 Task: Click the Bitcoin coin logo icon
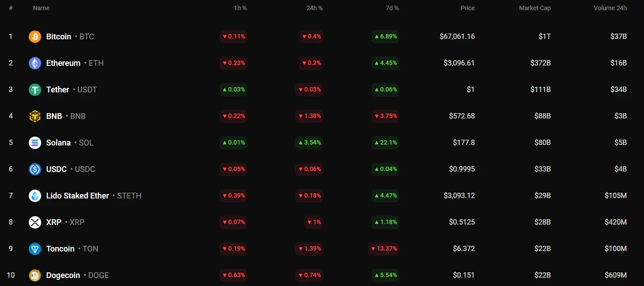click(35, 37)
